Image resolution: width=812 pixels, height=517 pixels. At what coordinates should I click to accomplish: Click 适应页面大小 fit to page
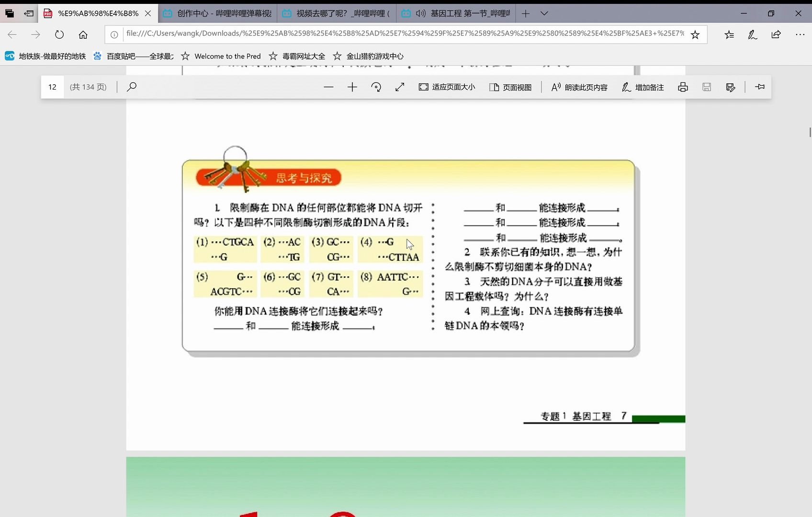coord(447,87)
